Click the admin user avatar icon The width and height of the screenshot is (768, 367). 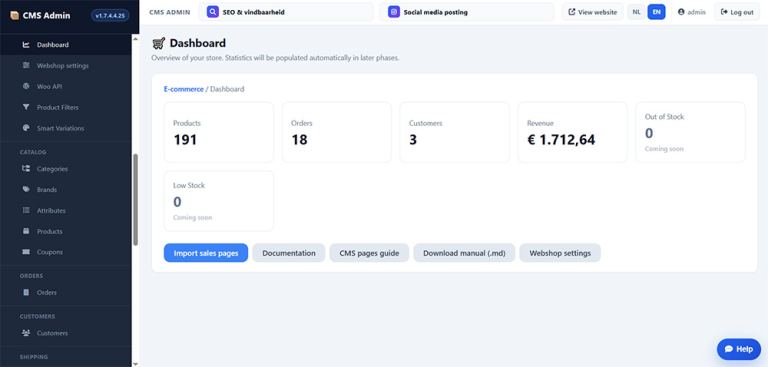pyautogui.click(x=681, y=12)
